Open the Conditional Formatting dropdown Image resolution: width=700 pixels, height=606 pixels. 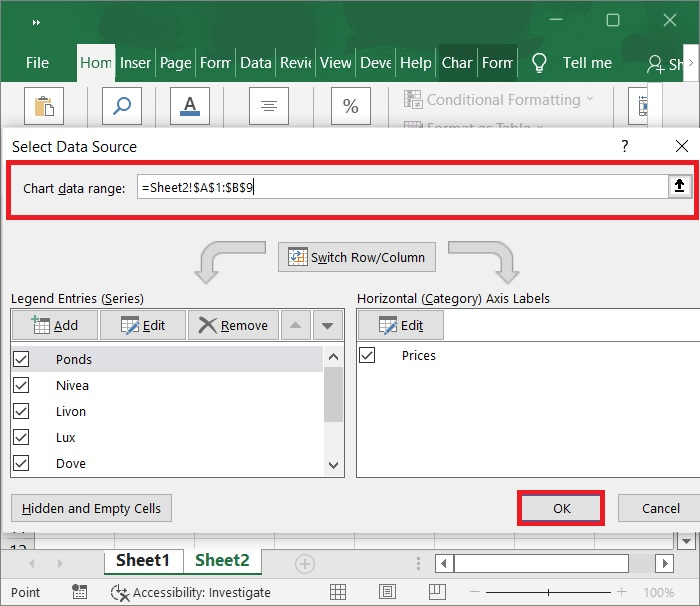[x=498, y=100]
